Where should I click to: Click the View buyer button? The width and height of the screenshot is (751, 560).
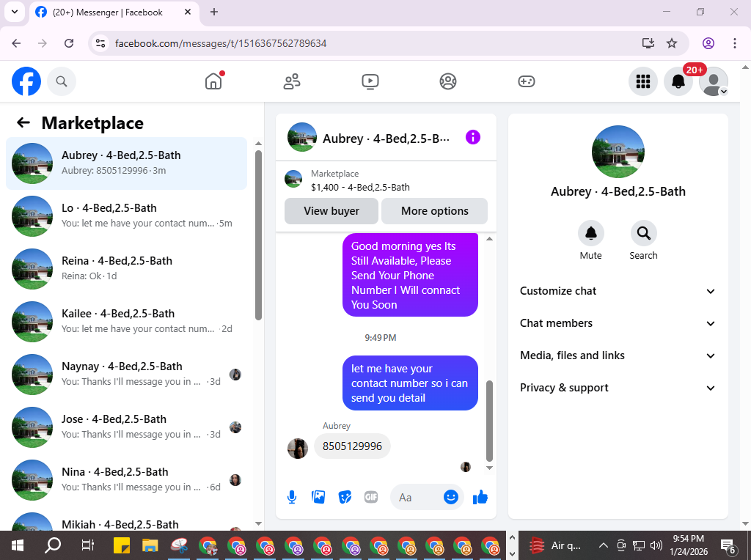(331, 211)
